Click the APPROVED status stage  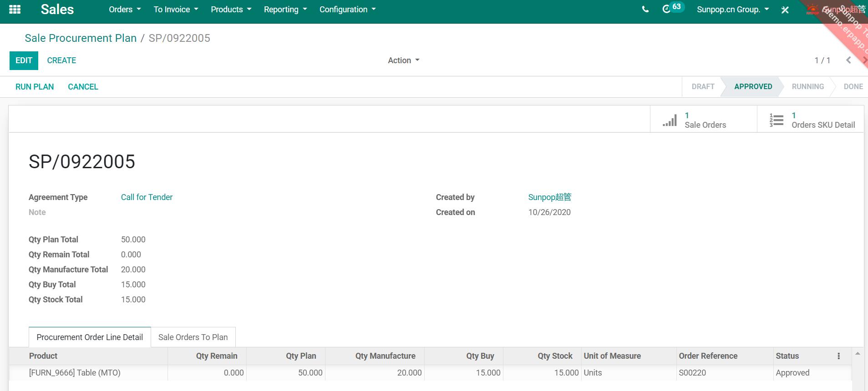point(753,86)
